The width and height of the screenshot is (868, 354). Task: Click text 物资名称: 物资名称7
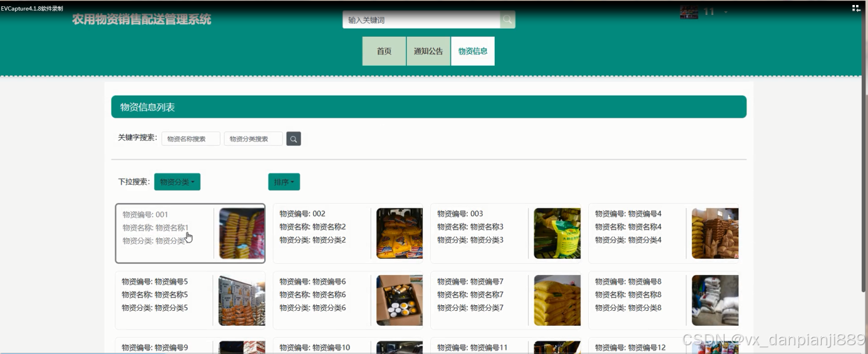470,295
